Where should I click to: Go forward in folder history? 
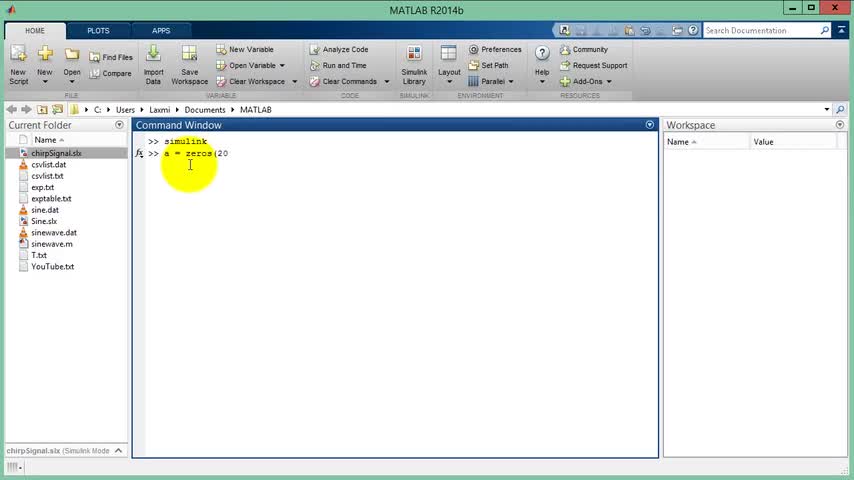coord(26,110)
